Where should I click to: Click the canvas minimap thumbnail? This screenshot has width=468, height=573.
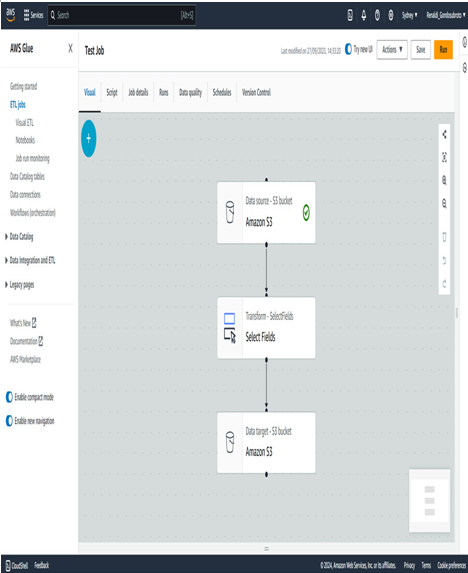429,501
